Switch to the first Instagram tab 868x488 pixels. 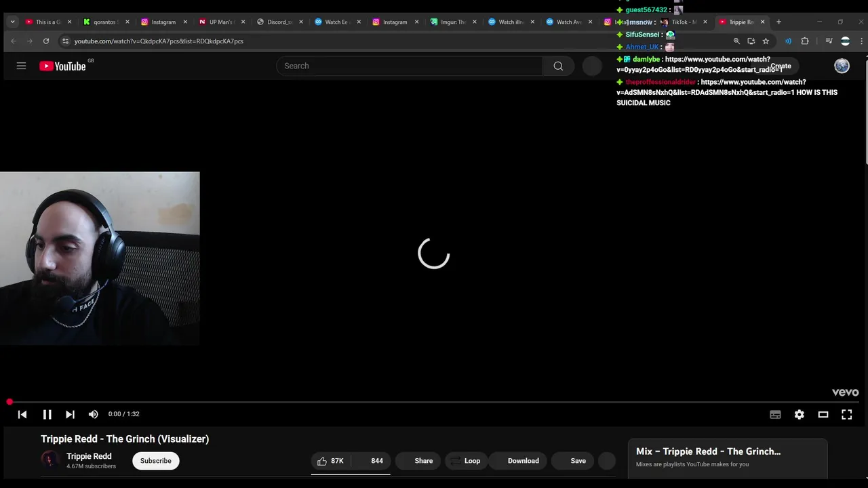(x=163, y=22)
